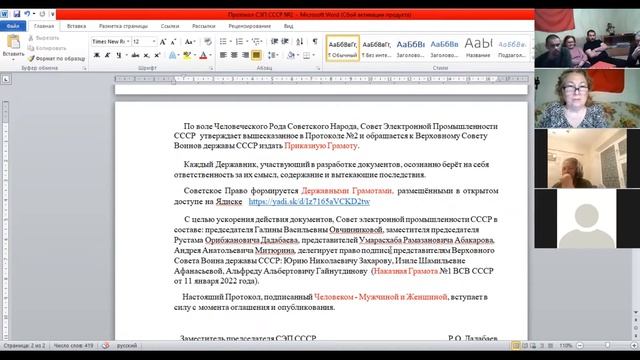The image size is (640, 360).
Task: Insert bulleted list
Action: [223, 42]
